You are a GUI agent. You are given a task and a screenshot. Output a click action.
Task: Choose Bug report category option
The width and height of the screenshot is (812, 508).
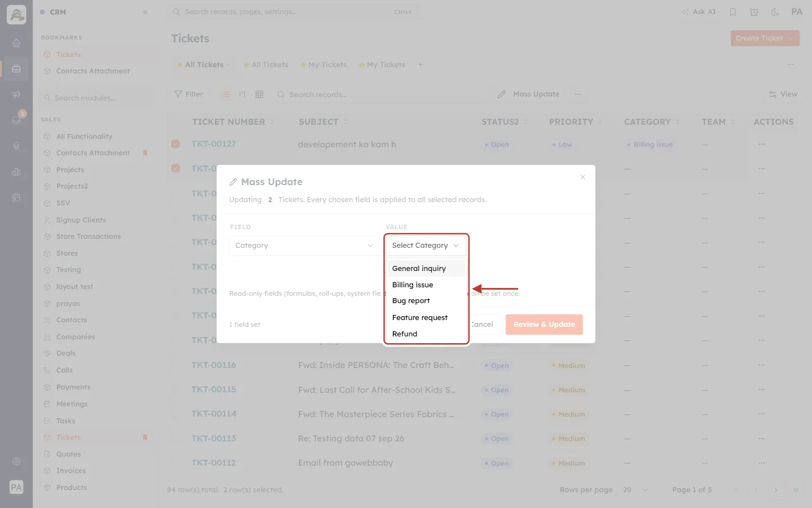coord(426,301)
